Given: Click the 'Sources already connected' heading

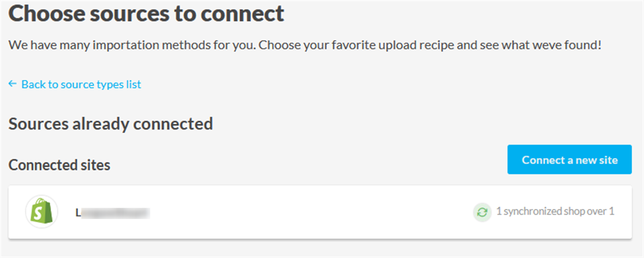Looking at the screenshot, I should pyautogui.click(x=110, y=124).
